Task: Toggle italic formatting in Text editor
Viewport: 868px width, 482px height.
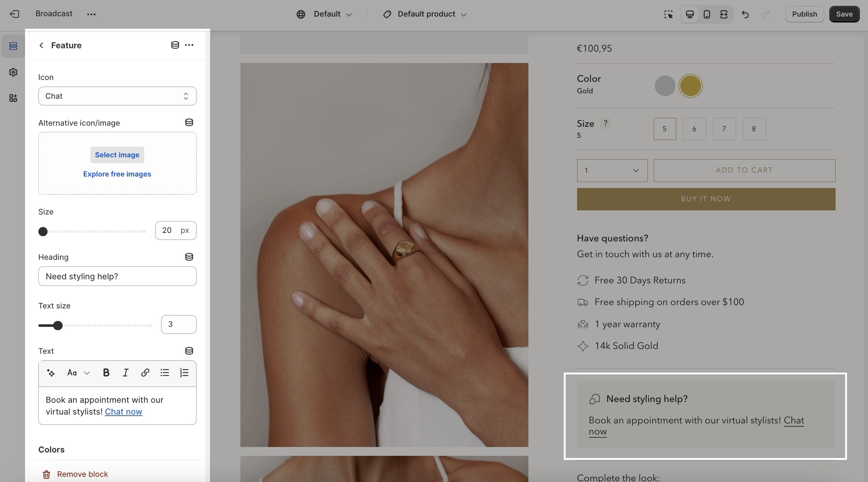Action: pos(125,373)
